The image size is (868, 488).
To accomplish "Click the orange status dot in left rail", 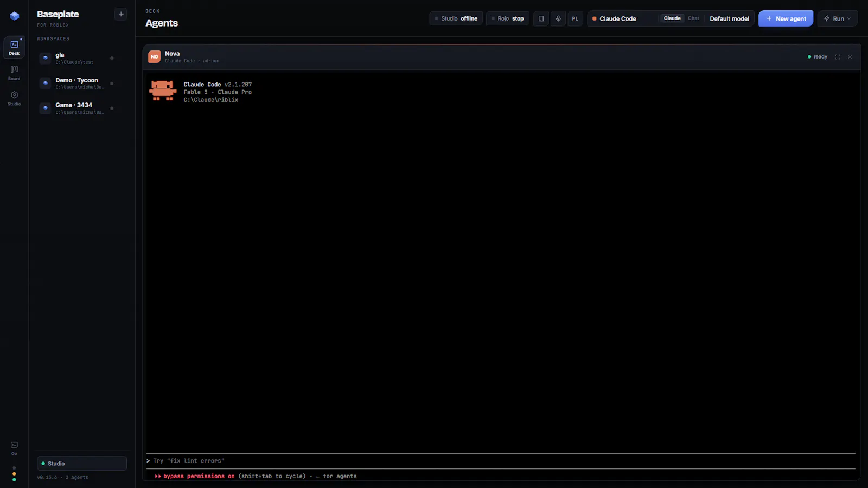I will pyautogui.click(x=14, y=474).
